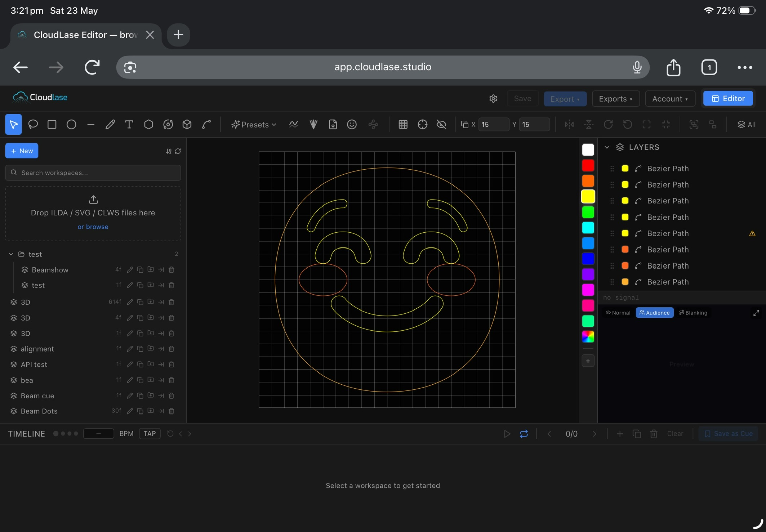Select the pencil freehand tool
The image size is (766, 532).
(x=110, y=125)
